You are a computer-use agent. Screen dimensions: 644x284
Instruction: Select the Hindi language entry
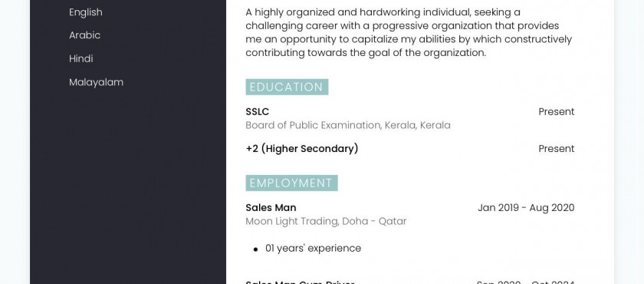pyautogui.click(x=81, y=59)
